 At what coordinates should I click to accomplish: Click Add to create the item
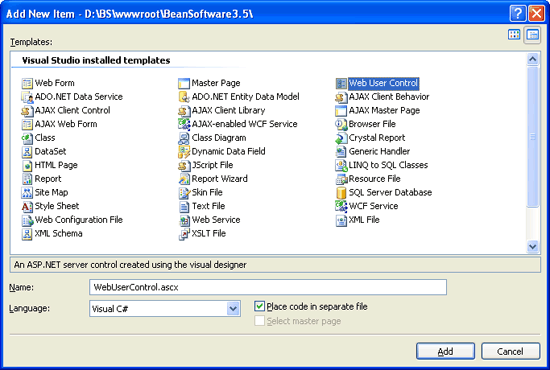[445, 351]
